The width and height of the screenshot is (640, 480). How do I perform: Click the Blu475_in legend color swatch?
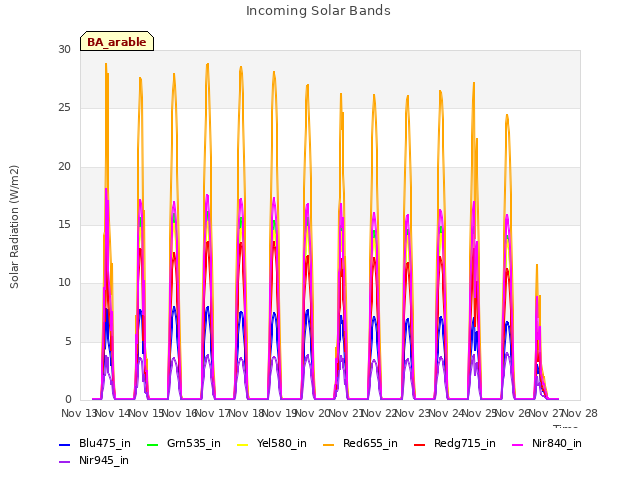point(64,444)
